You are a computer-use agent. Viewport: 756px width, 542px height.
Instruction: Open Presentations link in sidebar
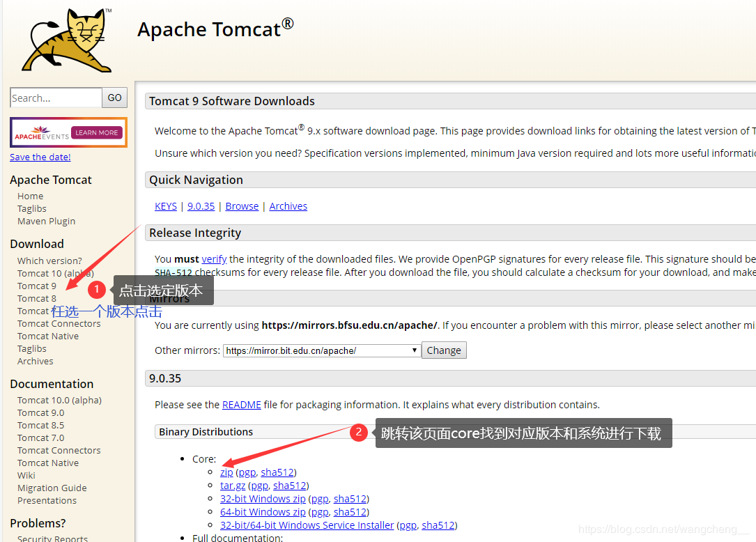click(x=47, y=500)
